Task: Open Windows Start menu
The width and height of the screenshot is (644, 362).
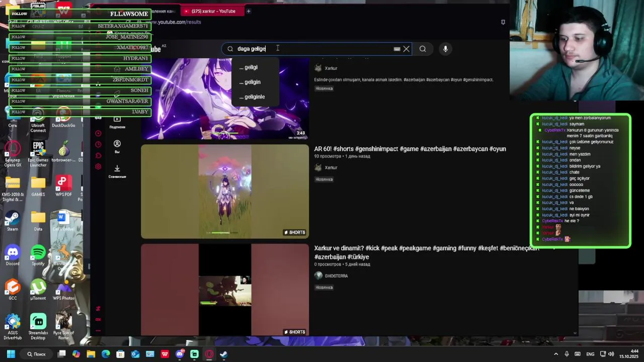Action: coord(11,354)
